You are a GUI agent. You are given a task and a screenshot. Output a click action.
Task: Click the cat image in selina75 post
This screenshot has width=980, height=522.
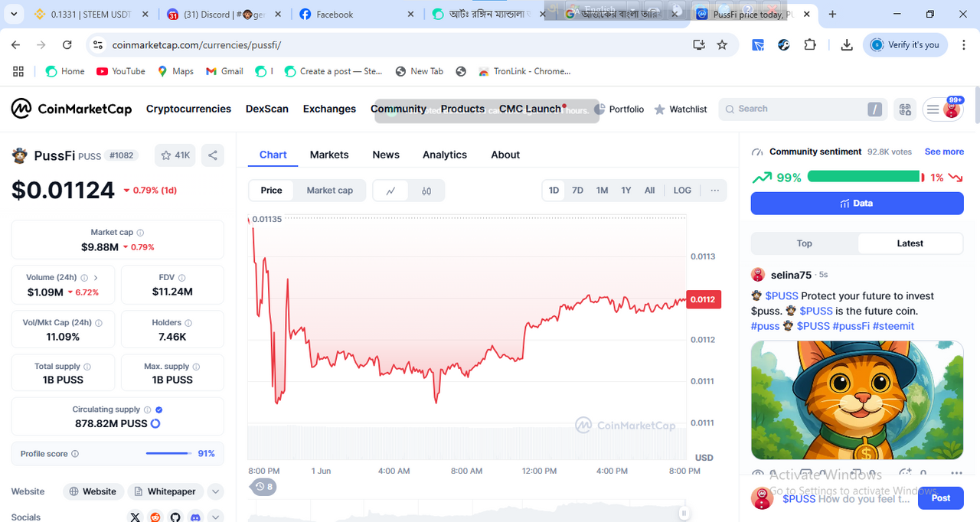(x=857, y=400)
